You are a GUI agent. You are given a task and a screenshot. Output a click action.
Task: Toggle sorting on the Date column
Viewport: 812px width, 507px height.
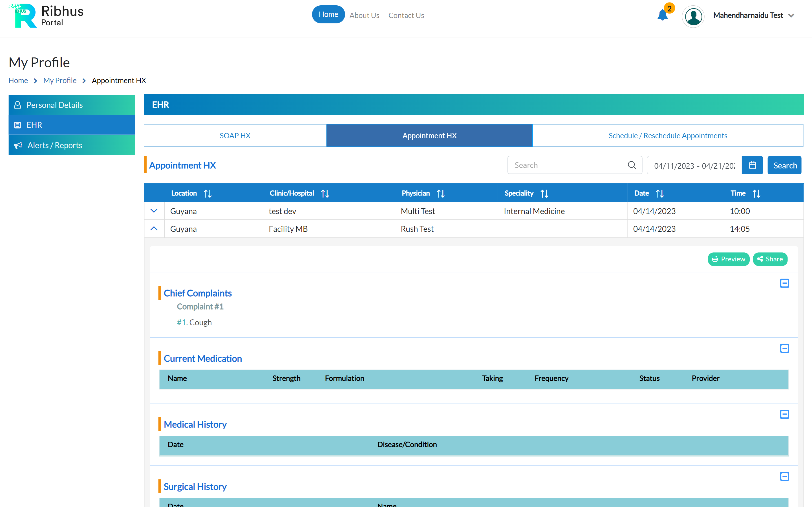(660, 193)
